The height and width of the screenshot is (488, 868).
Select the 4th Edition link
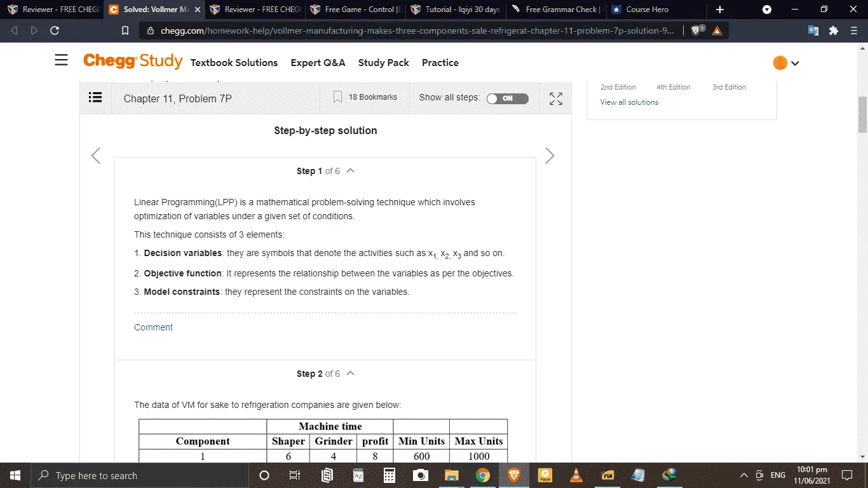(674, 87)
